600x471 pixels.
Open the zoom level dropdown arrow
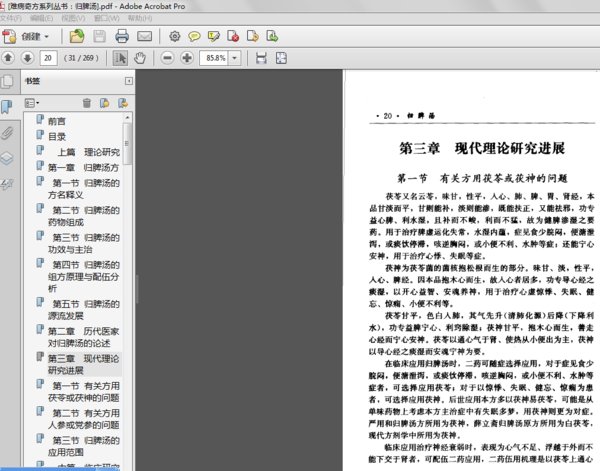[235, 58]
